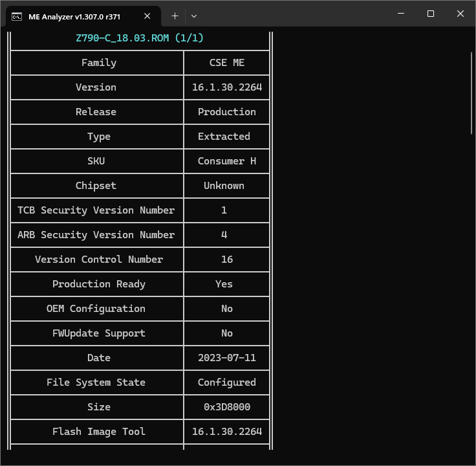Click the Unknown chipset value
This screenshot has height=466, width=476.
(x=224, y=186)
